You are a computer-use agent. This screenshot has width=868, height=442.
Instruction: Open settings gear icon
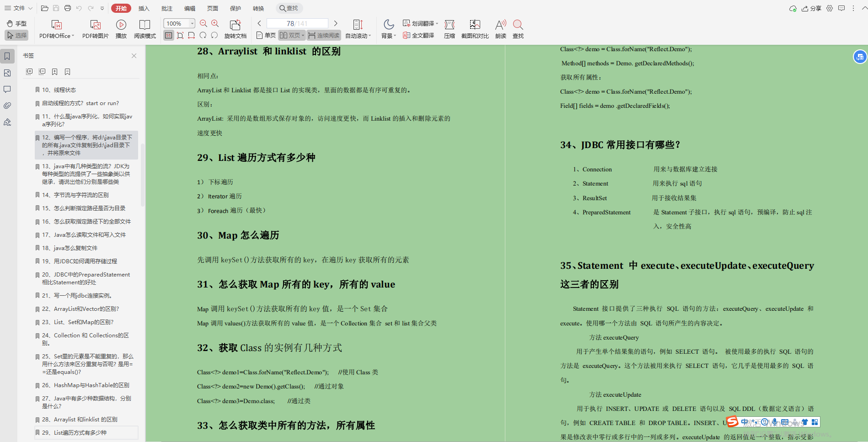[x=830, y=8]
